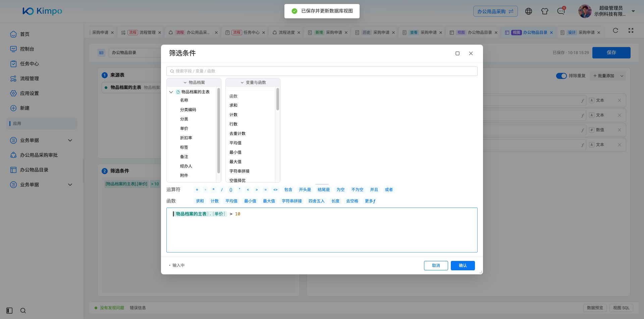Click the globe language icon
Viewport: 644px width, 319px height.
(x=529, y=11)
